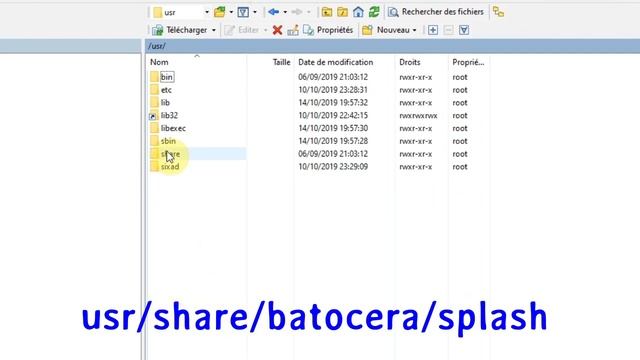Viewport: 640px width, 360px height.
Task: Click the rename icon beside delete
Action: point(293,30)
